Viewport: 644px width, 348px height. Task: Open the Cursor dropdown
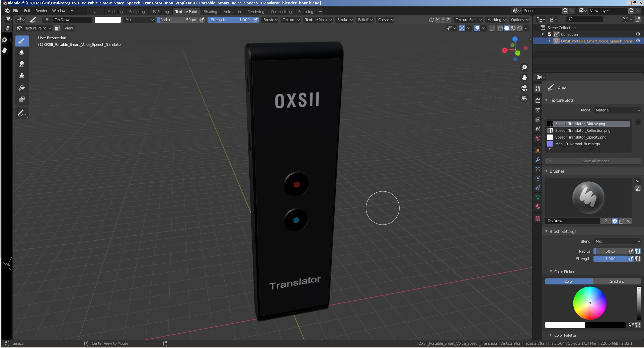coord(386,20)
